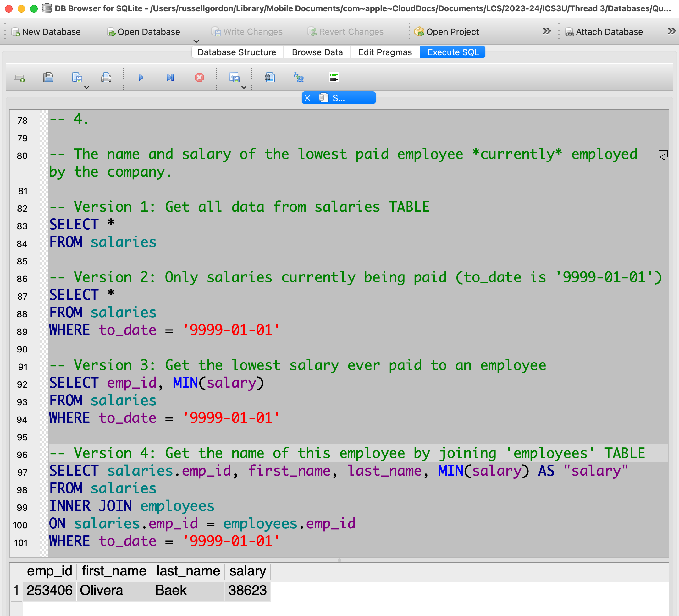Click the Find and replace icon
This screenshot has height=616, width=679.
[298, 78]
